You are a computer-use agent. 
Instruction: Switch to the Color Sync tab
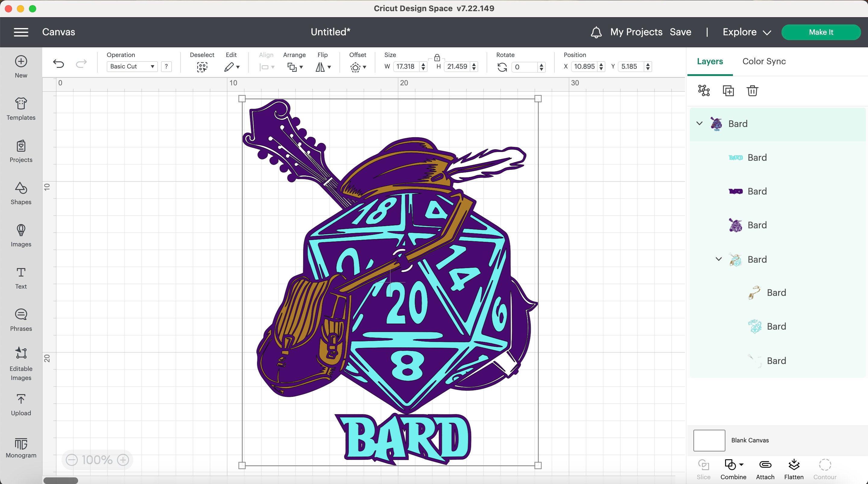(764, 61)
